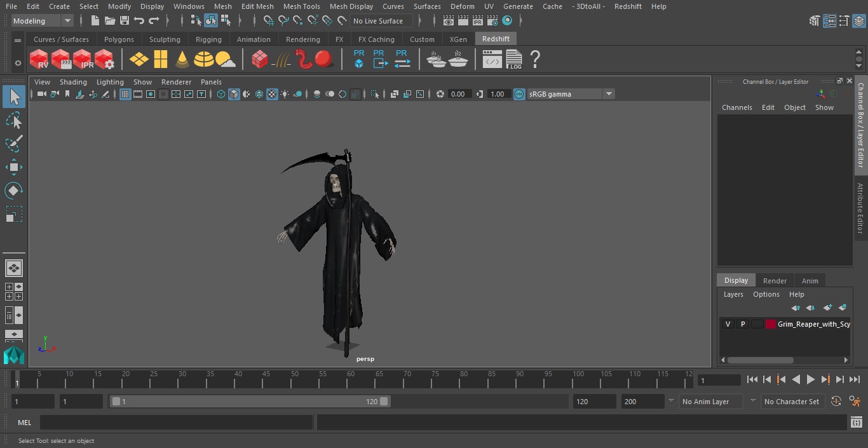The width and height of the screenshot is (868, 448).
Task: Activate the Lasso Select tool
Action: (13, 120)
